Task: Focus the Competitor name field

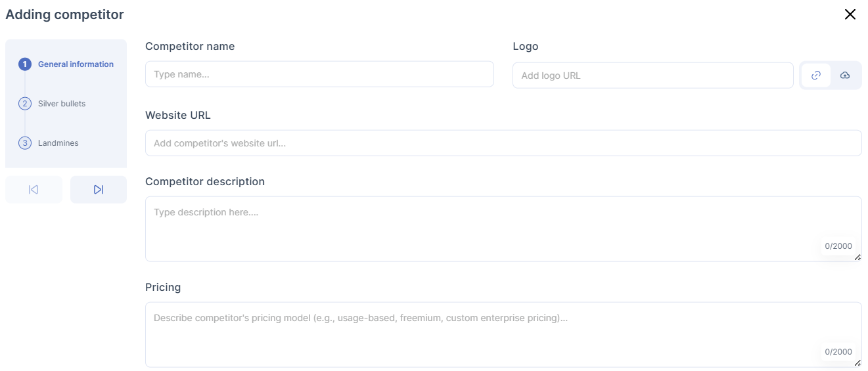Action: [319, 74]
